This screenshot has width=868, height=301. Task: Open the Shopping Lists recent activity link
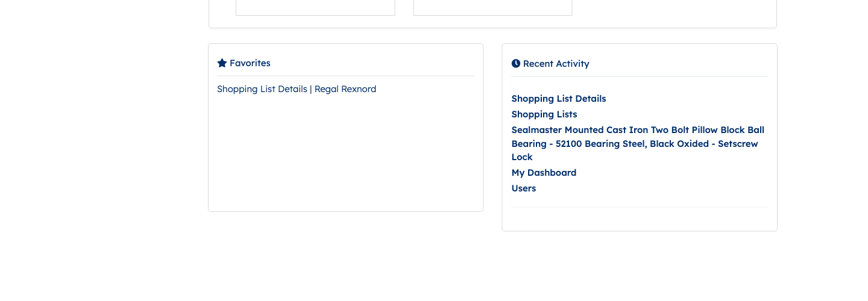click(x=544, y=114)
